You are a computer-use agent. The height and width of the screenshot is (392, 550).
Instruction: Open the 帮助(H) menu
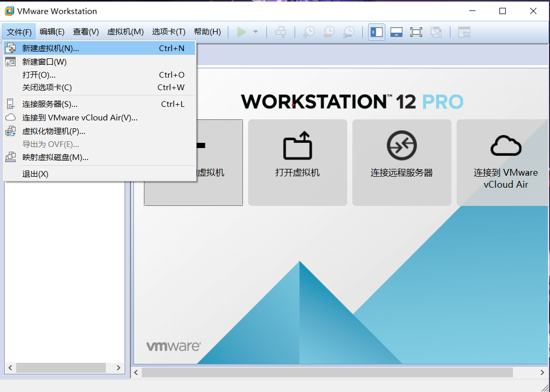(207, 32)
